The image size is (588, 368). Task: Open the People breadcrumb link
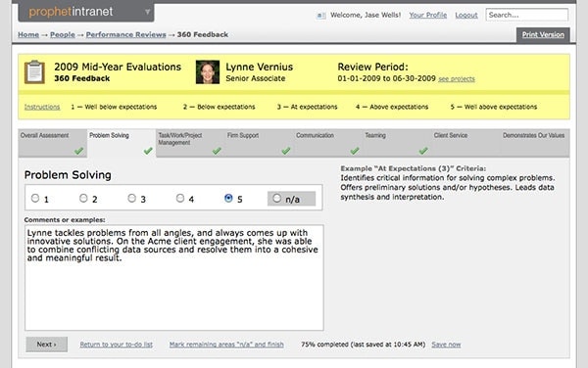click(63, 34)
